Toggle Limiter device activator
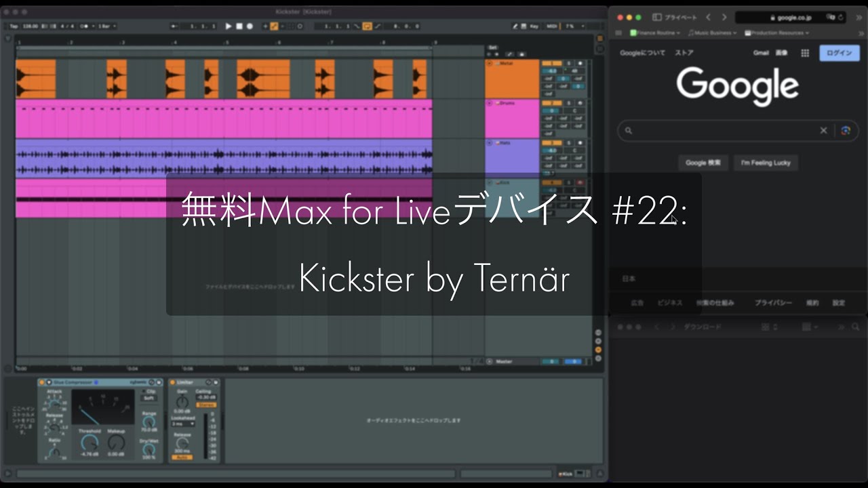The image size is (868, 488). point(172,382)
